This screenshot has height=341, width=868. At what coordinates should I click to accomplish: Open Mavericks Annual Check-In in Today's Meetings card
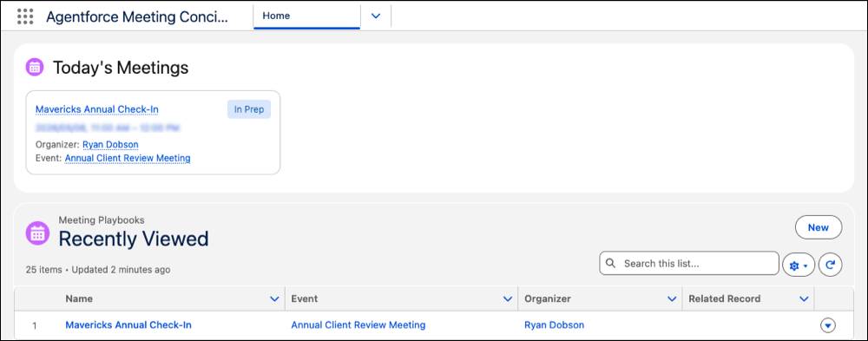click(97, 109)
